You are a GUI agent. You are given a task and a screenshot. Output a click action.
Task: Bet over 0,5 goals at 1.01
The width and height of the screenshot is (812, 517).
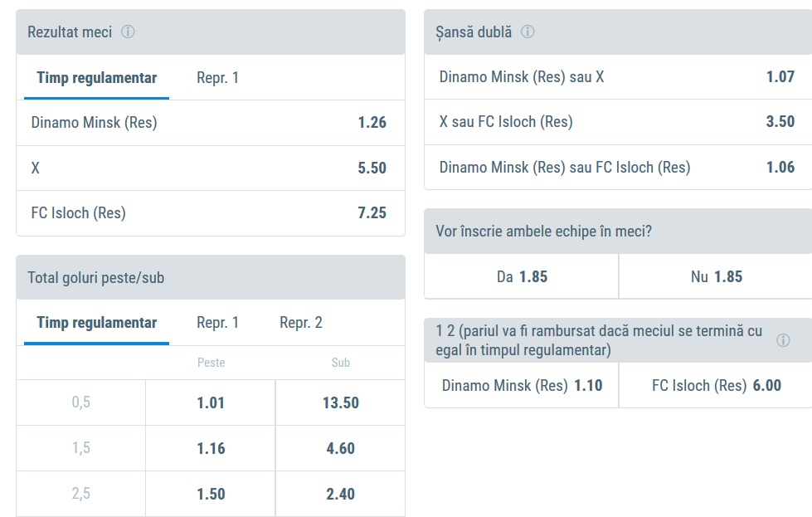(x=211, y=403)
